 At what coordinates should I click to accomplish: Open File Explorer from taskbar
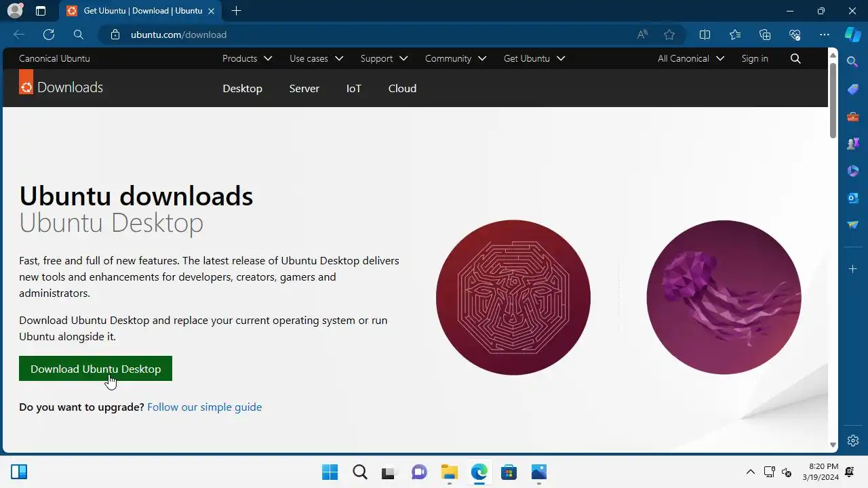(449, 472)
